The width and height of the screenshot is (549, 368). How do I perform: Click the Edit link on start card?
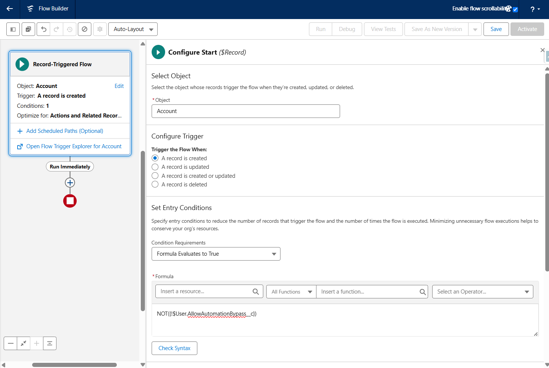coord(119,86)
